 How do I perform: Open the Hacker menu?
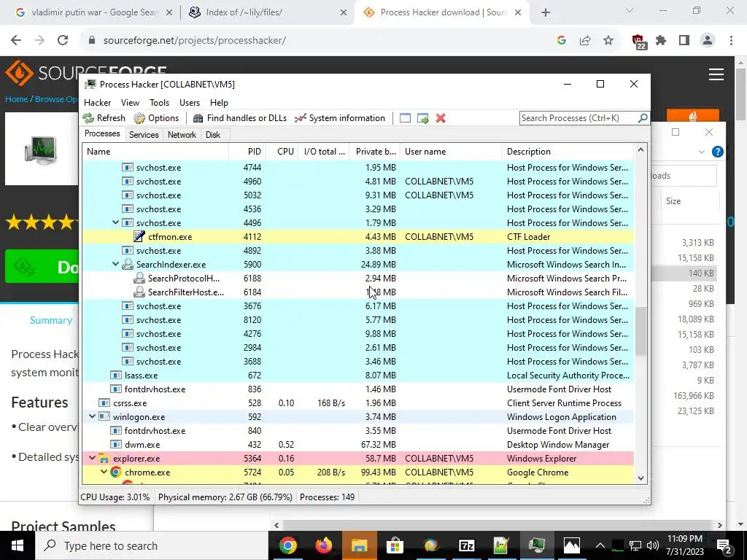coord(97,103)
